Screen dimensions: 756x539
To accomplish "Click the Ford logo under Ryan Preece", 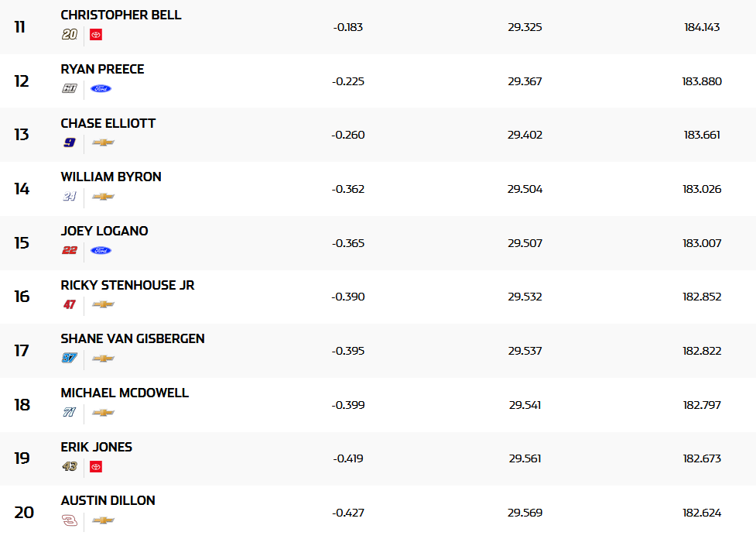I will tap(101, 89).
